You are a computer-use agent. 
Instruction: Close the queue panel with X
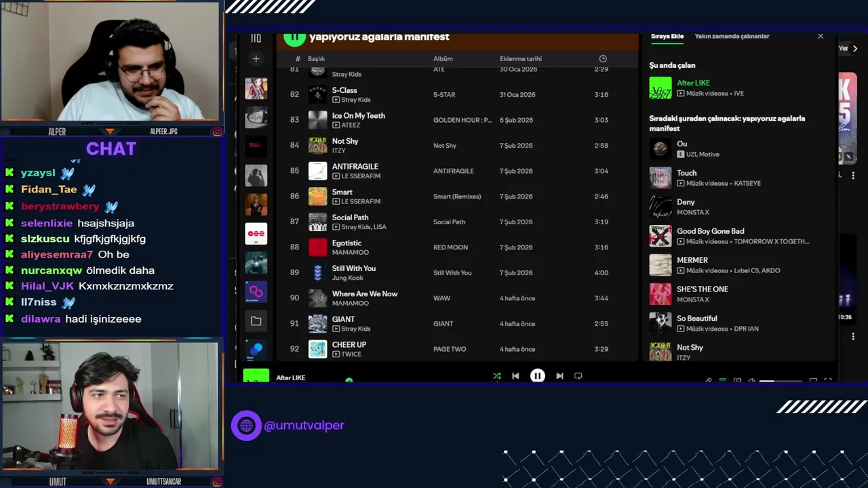pos(821,37)
